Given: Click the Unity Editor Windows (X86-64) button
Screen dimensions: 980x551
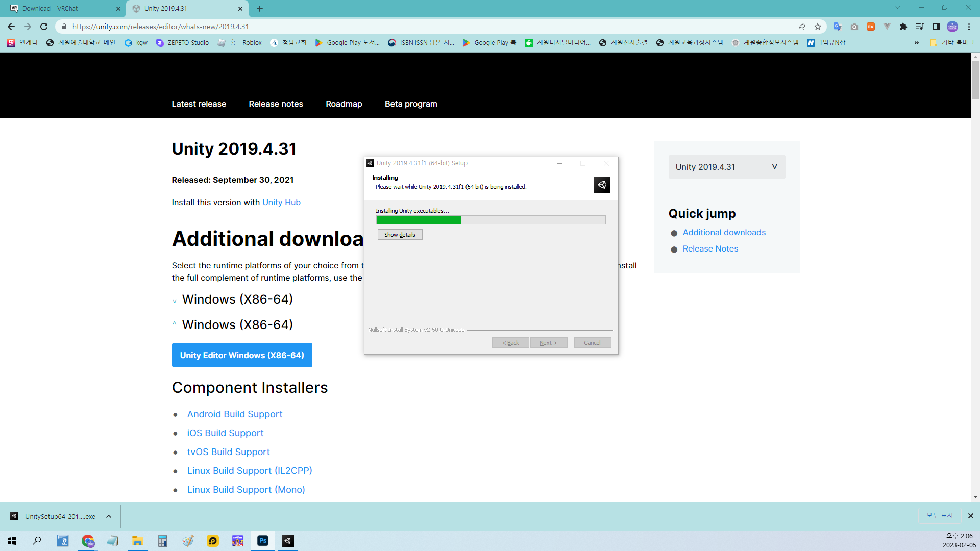Looking at the screenshot, I should 242,355.
